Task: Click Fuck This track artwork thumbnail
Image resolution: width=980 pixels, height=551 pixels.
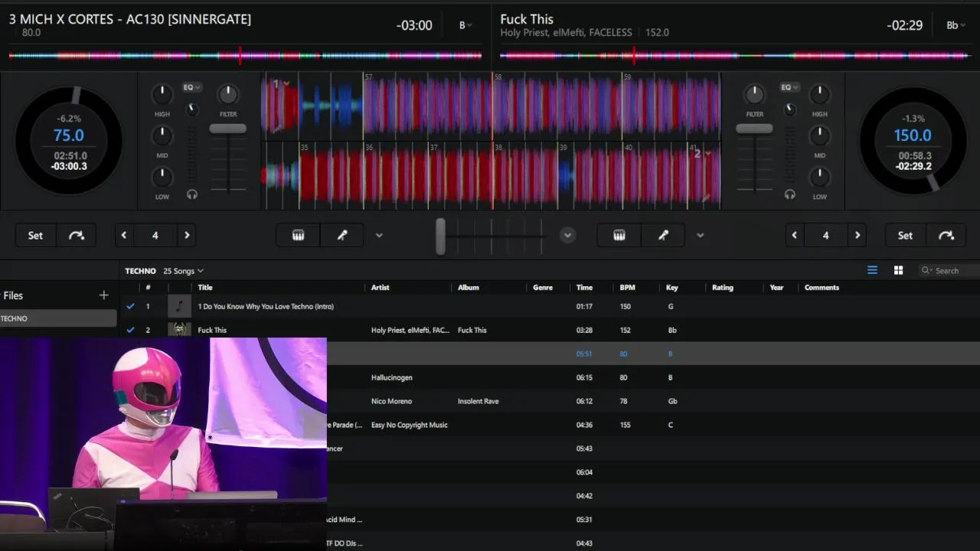Action: click(180, 330)
